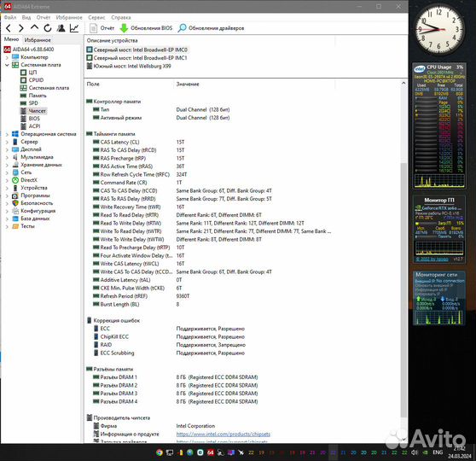476x461 pixels.
Task: Click the Безопасность shield icon
Action: tap(15, 203)
